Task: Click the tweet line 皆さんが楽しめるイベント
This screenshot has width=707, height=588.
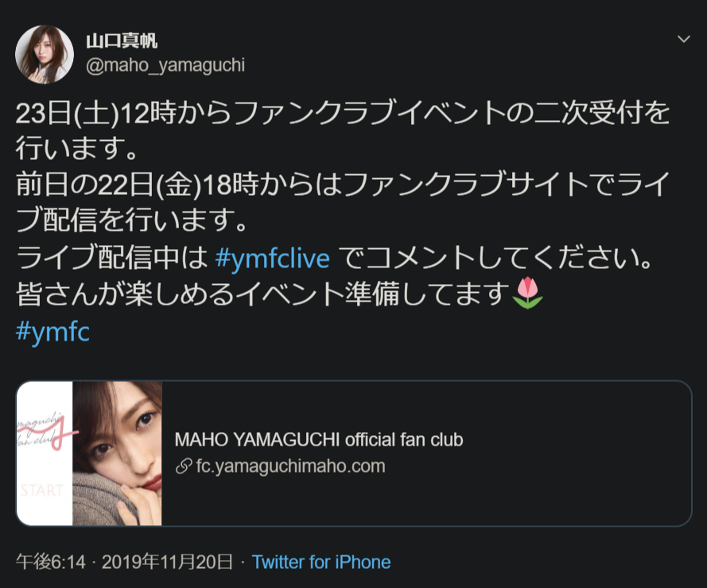Action: [x=280, y=294]
